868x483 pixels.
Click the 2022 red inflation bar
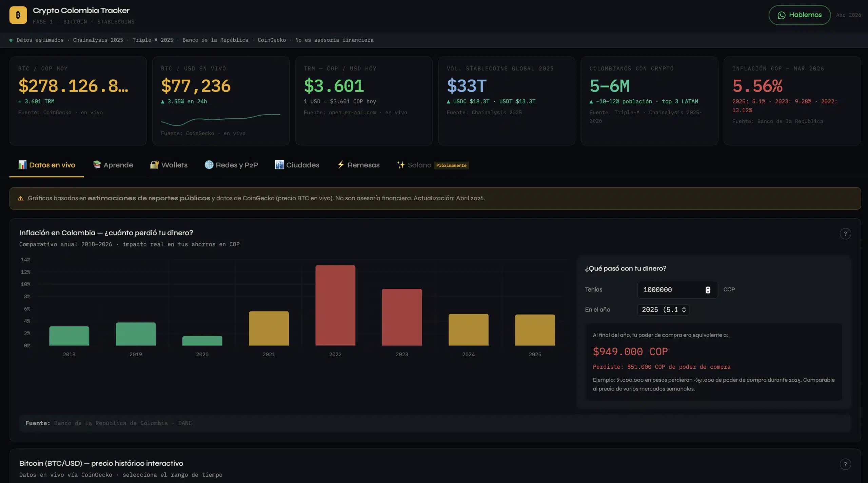[x=335, y=305]
